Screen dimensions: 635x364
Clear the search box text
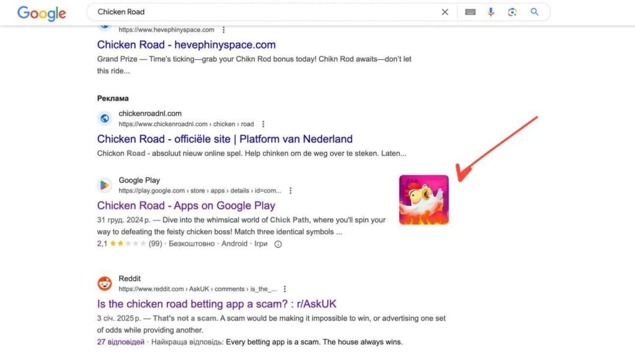click(445, 12)
